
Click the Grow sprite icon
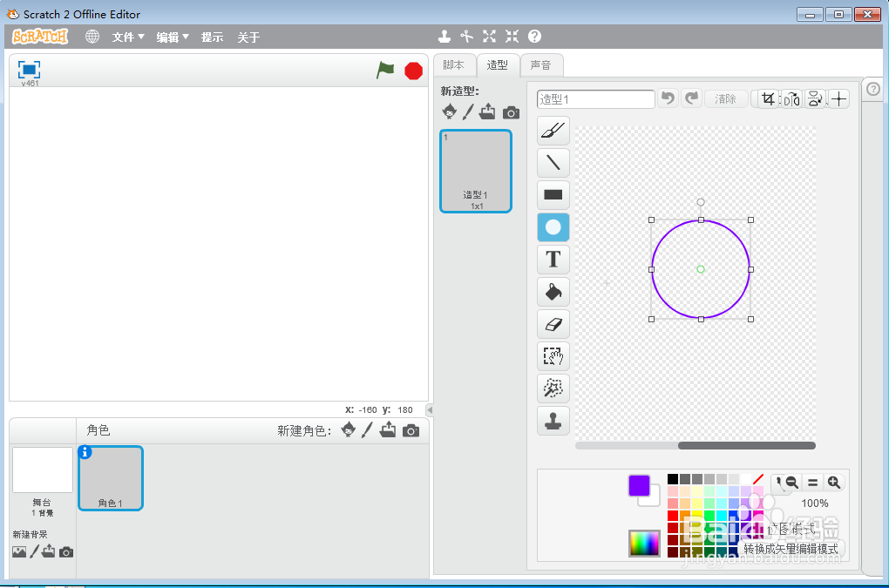coord(489,37)
